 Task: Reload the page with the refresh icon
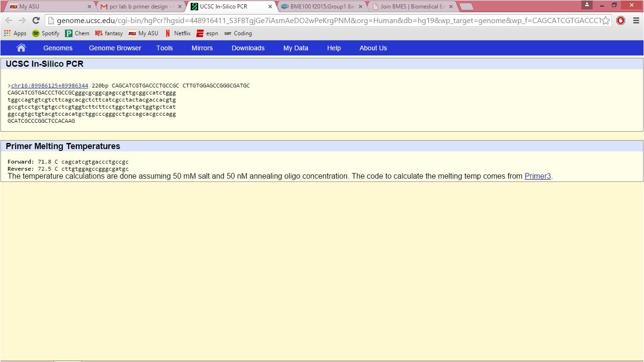pos(36,20)
